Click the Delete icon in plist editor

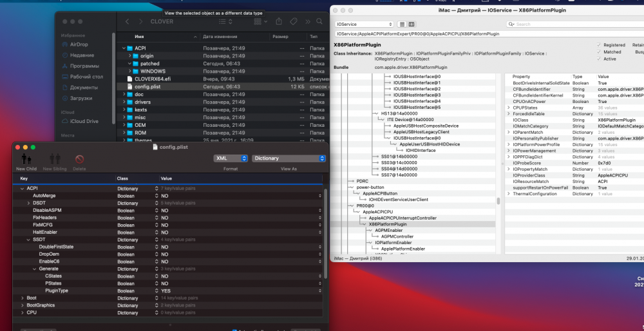79,159
